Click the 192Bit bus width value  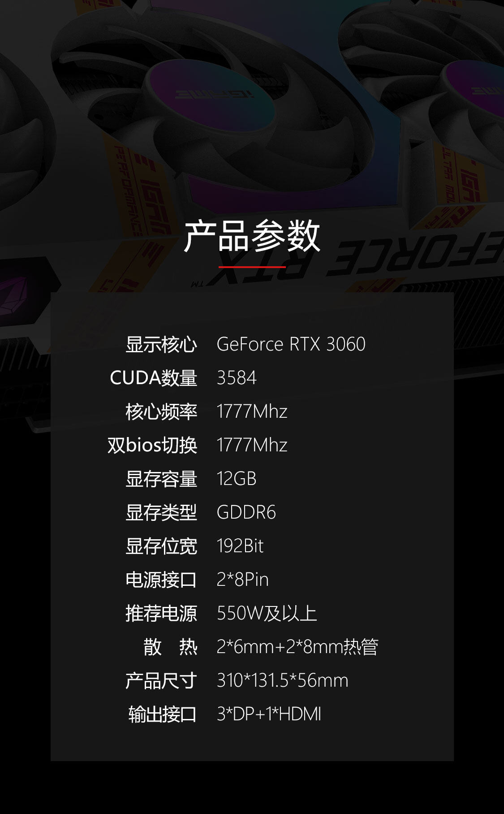(x=240, y=546)
